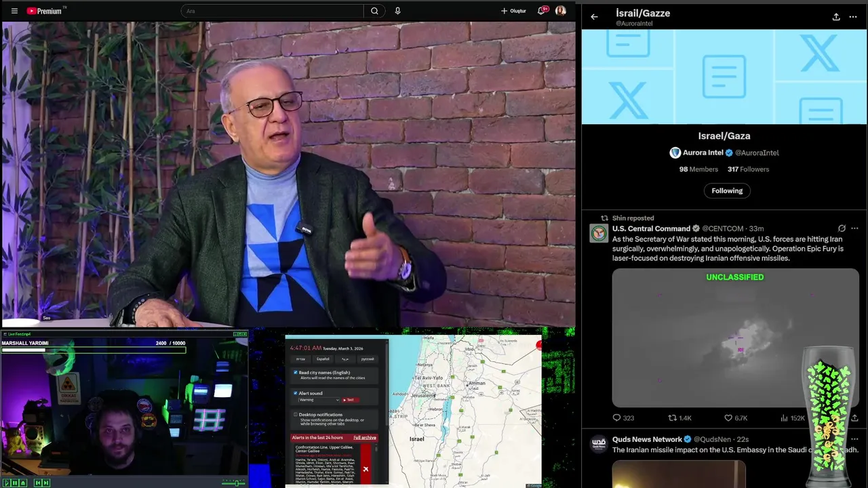This screenshot has height=488, width=868.
Task: Click Live Feed window control buttons
Action: point(240,334)
